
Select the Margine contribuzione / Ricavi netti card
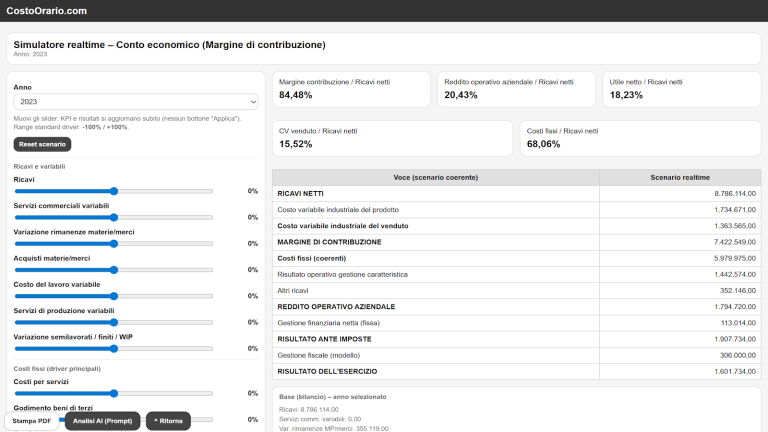352,89
